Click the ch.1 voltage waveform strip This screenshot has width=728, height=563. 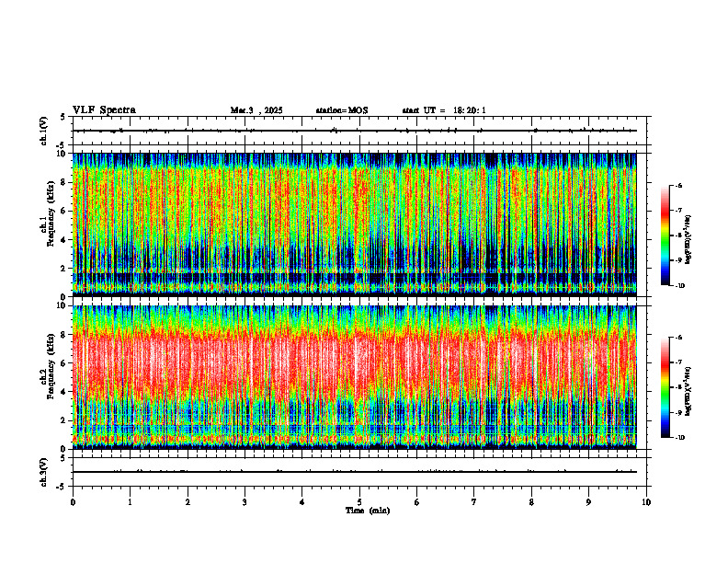[x=359, y=131]
